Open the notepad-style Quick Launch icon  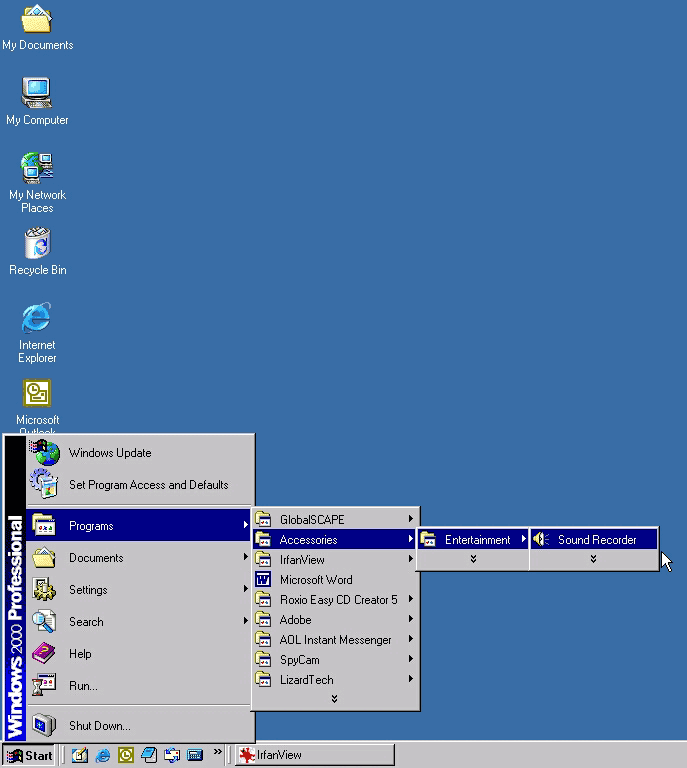click(x=149, y=755)
